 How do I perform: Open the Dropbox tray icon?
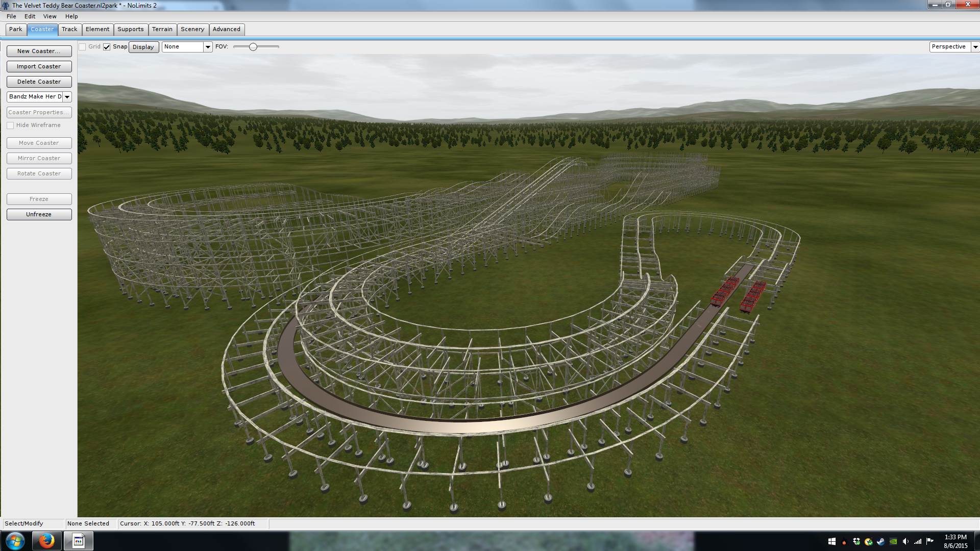tap(856, 541)
